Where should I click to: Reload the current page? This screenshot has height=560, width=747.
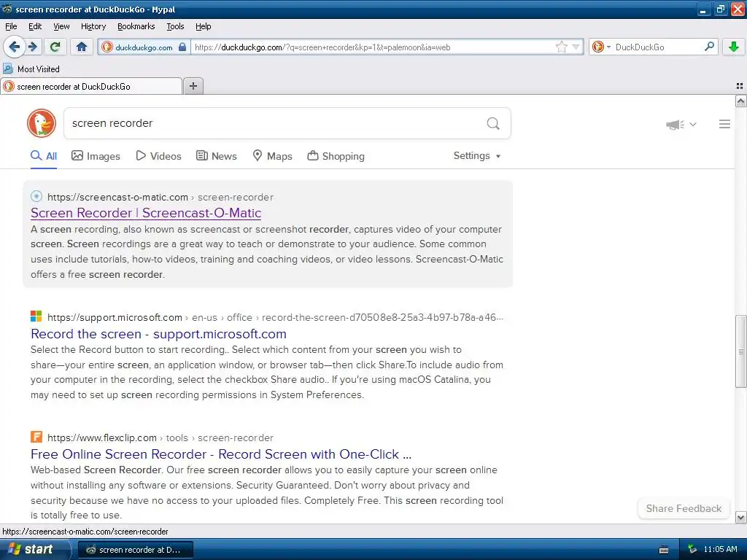tap(55, 47)
